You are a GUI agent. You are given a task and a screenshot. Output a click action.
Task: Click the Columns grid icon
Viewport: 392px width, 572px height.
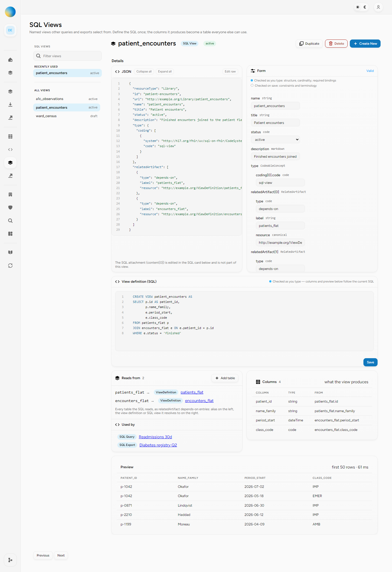[258, 382]
